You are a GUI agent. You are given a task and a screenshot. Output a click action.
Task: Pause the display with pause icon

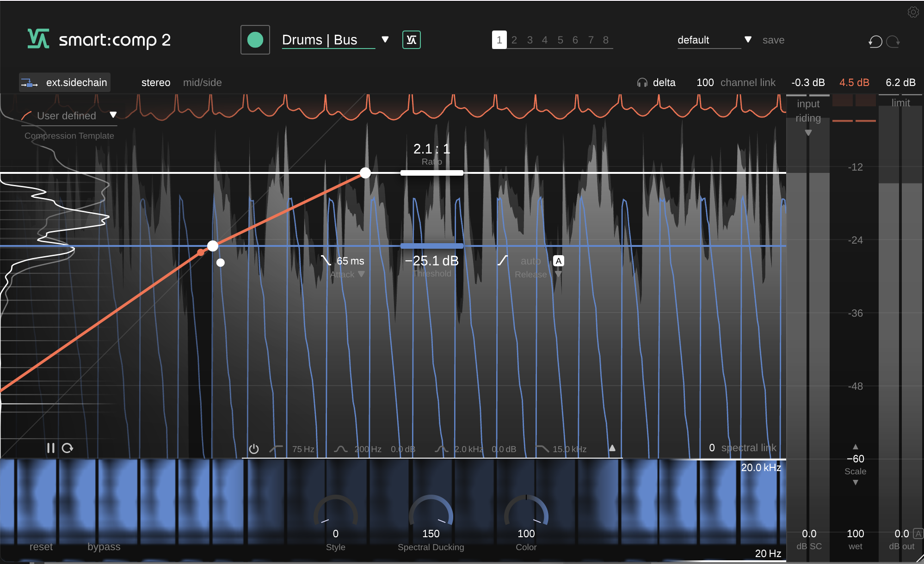51,448
